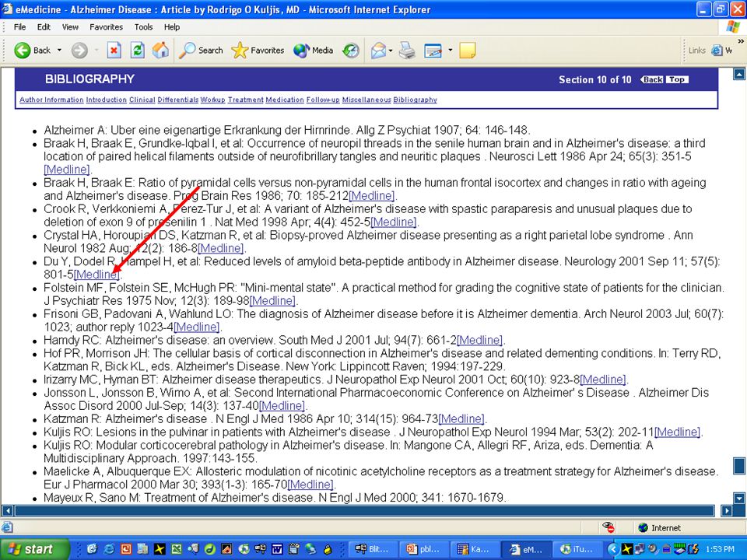Screen dimensions: 747x560
Task: Open Medline link for Katzman R reference
Action: point(461,418)
